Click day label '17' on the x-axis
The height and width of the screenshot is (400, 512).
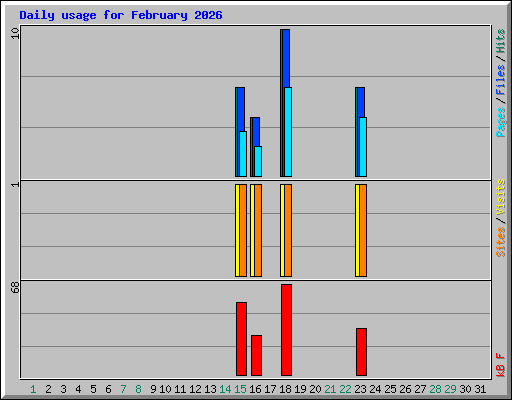pos(270,389)
